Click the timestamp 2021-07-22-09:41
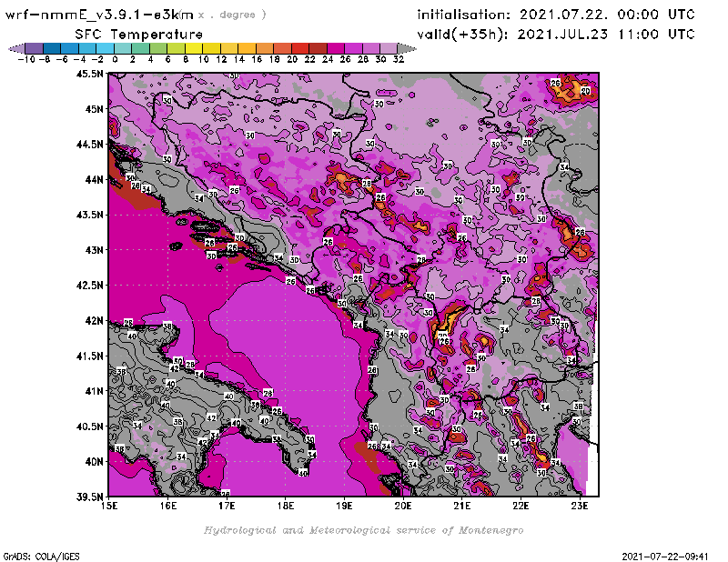728x562 pixels. point(665,557)
